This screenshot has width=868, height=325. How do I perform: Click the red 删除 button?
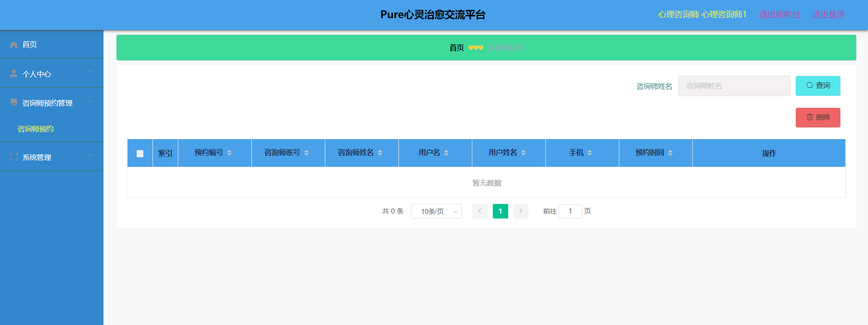pos(818,117)
